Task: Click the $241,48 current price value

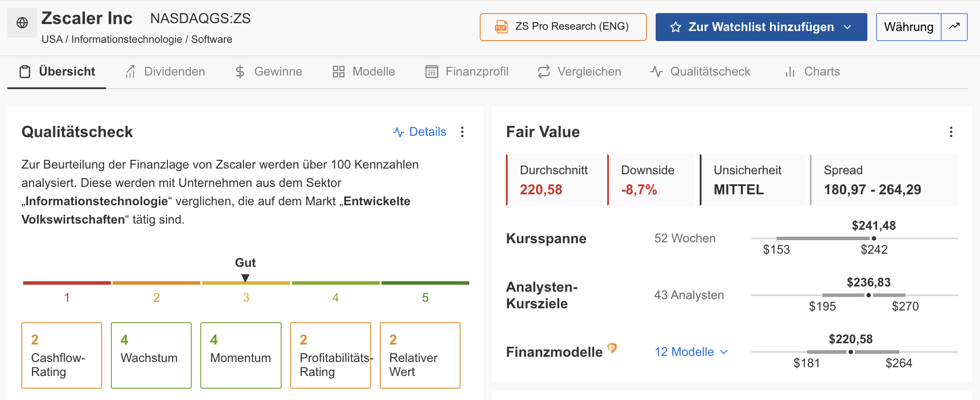Action: (874, 226)
